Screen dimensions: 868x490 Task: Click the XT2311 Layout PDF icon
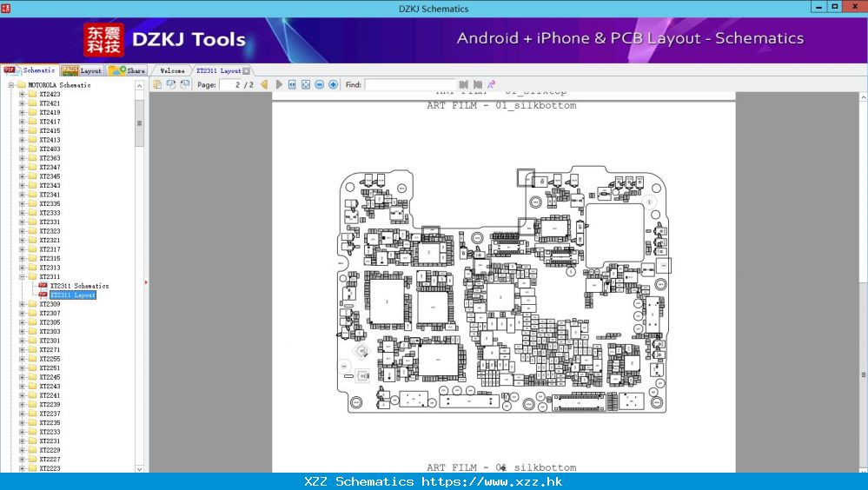(x=43, y=295)
